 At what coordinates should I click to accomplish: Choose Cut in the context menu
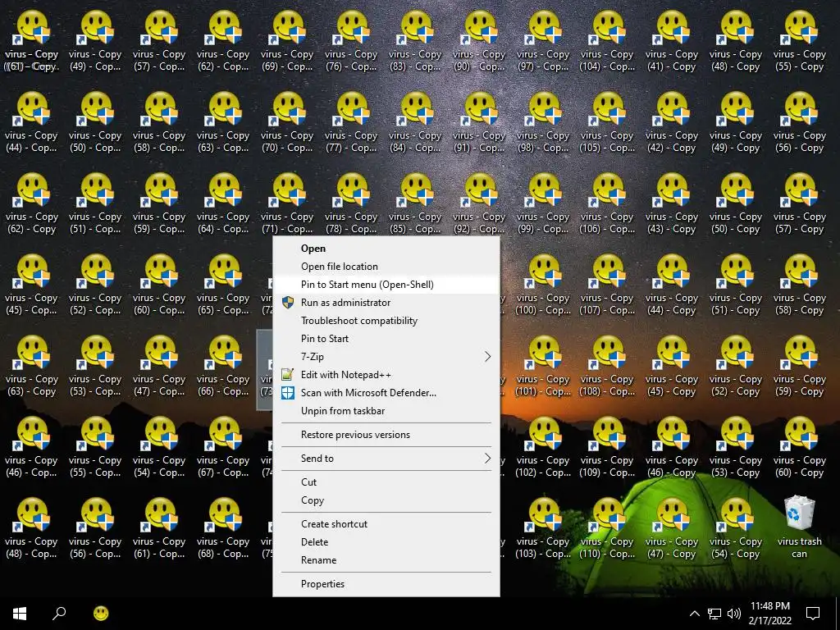[x=386, y=482]
